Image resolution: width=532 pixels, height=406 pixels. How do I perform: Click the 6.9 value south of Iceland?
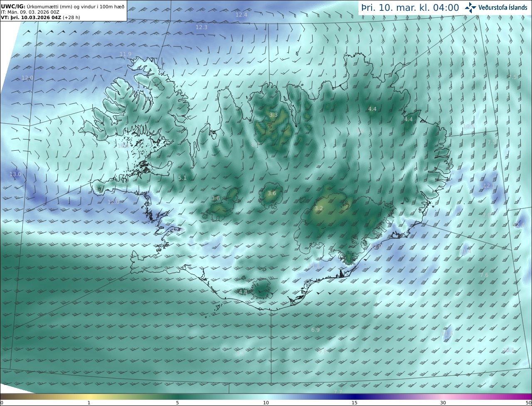[315, 330]
